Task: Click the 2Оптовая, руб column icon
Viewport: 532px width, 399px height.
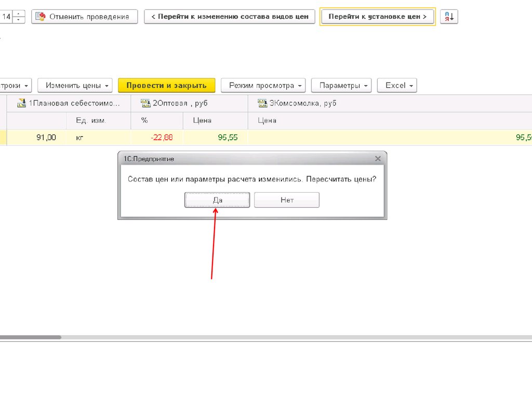Action: pos(145,103)
